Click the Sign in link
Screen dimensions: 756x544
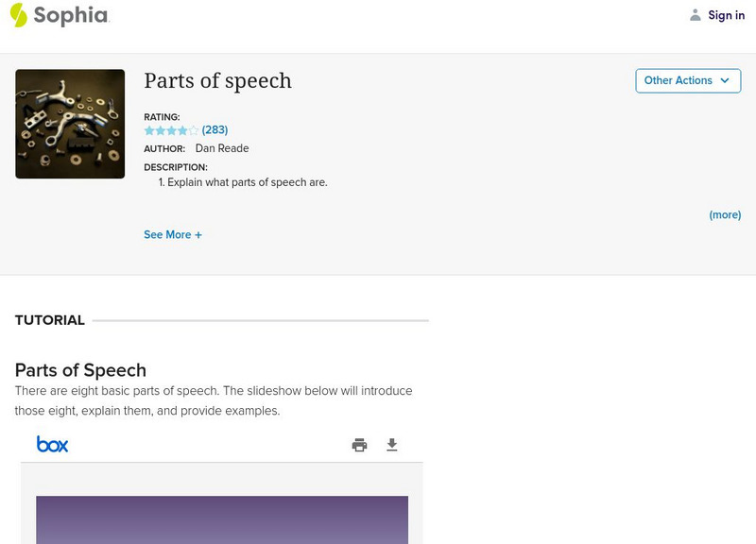(727, 15)
